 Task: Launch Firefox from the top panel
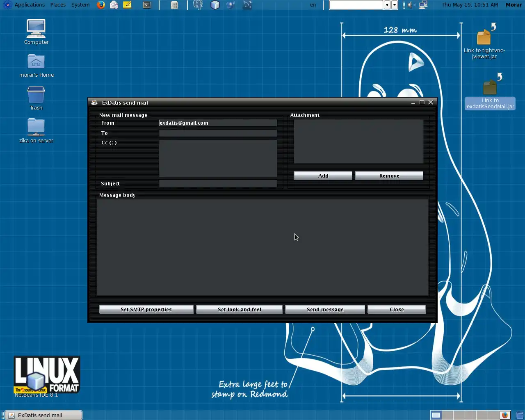point(101,5)
